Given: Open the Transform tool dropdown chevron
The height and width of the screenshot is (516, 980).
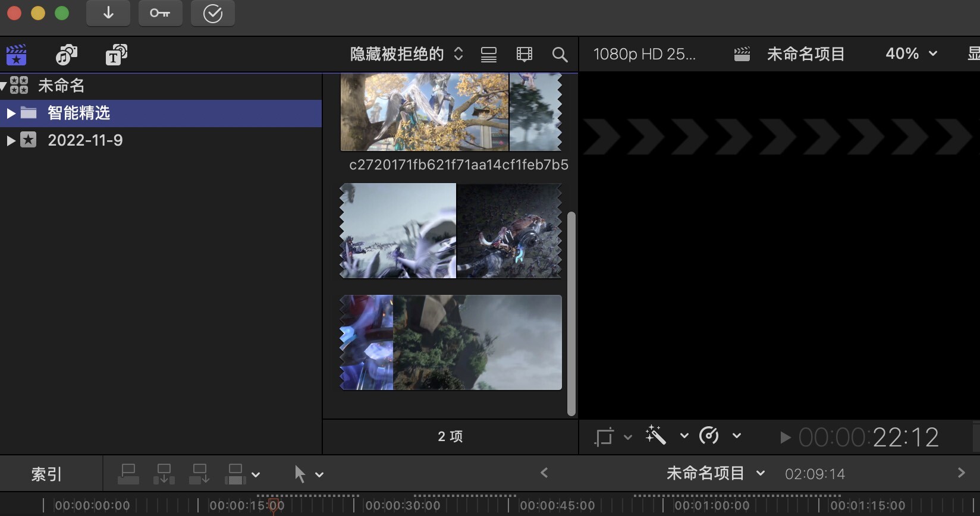Looking at the screenshot, I should (x=628, y=437).
